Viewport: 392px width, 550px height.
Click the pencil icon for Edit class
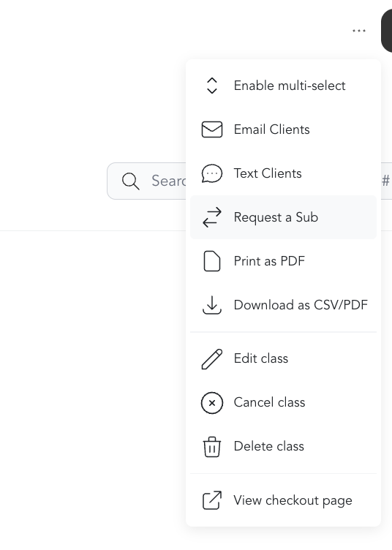click(x=212, y=359)
